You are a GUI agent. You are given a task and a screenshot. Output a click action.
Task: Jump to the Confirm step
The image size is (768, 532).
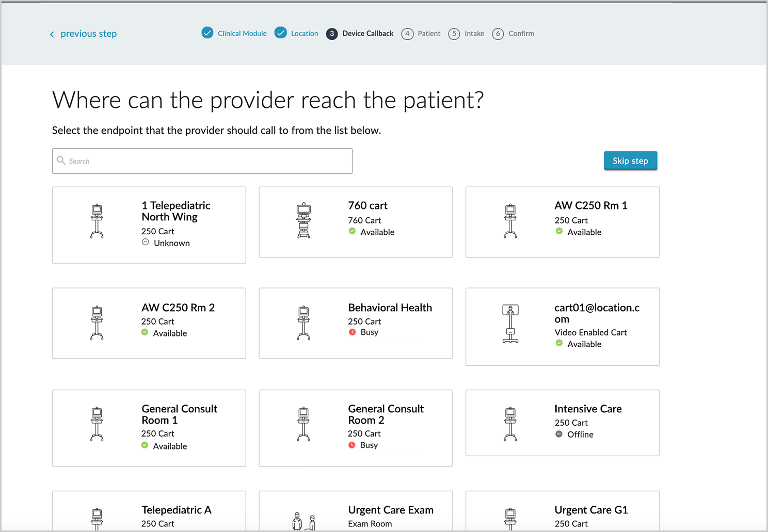(x=521, y=34)
